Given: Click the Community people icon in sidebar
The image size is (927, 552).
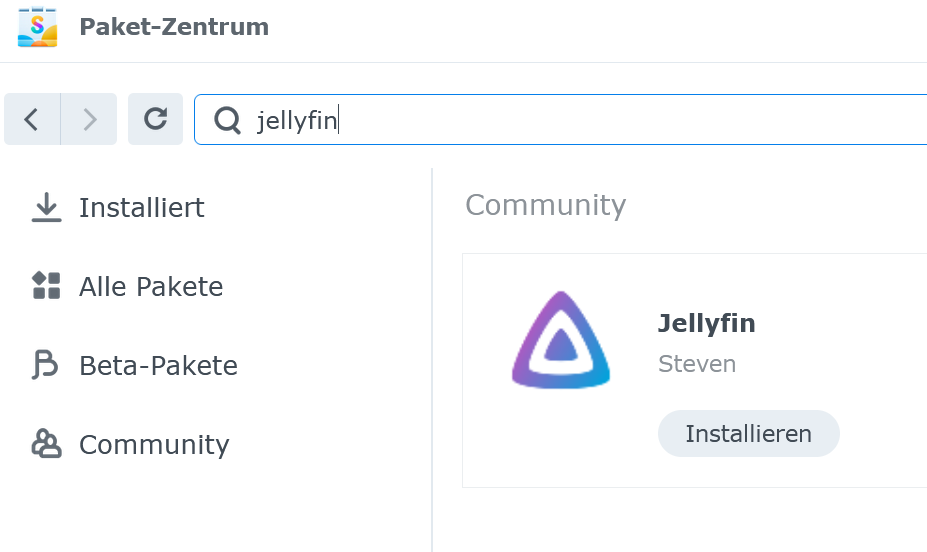Looking at the screenshot, I should tap(46, 444).
